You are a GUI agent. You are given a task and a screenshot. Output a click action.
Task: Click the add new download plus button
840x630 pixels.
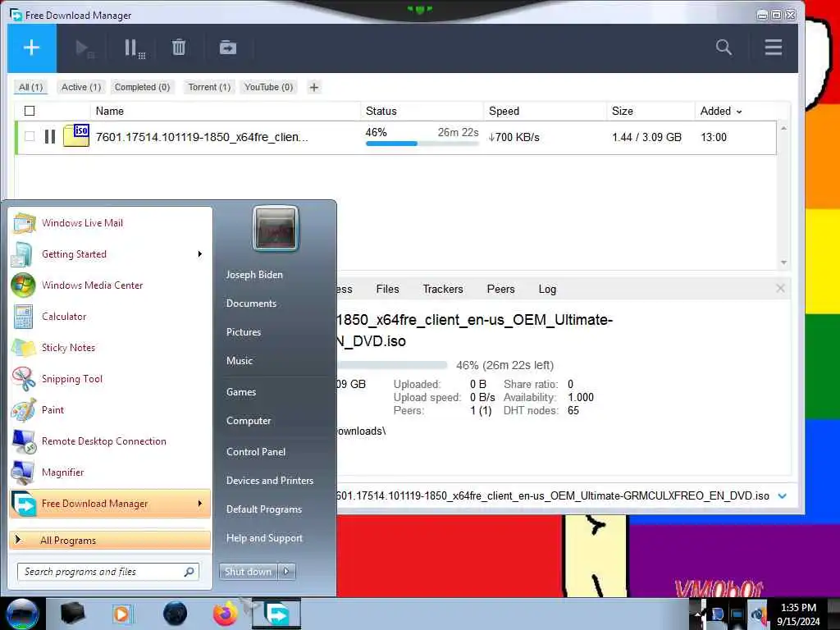tap(32, 48)
